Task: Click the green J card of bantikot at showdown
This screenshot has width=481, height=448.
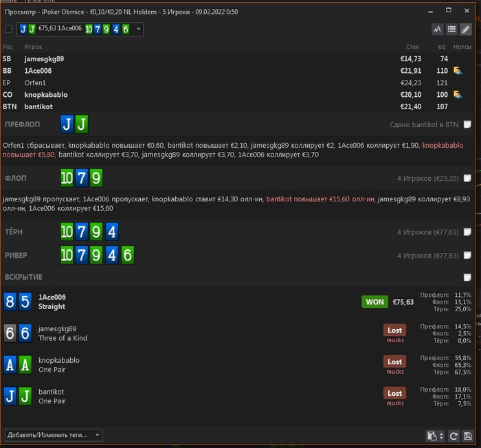Action: pyautogui.click(x=25, y=396)
